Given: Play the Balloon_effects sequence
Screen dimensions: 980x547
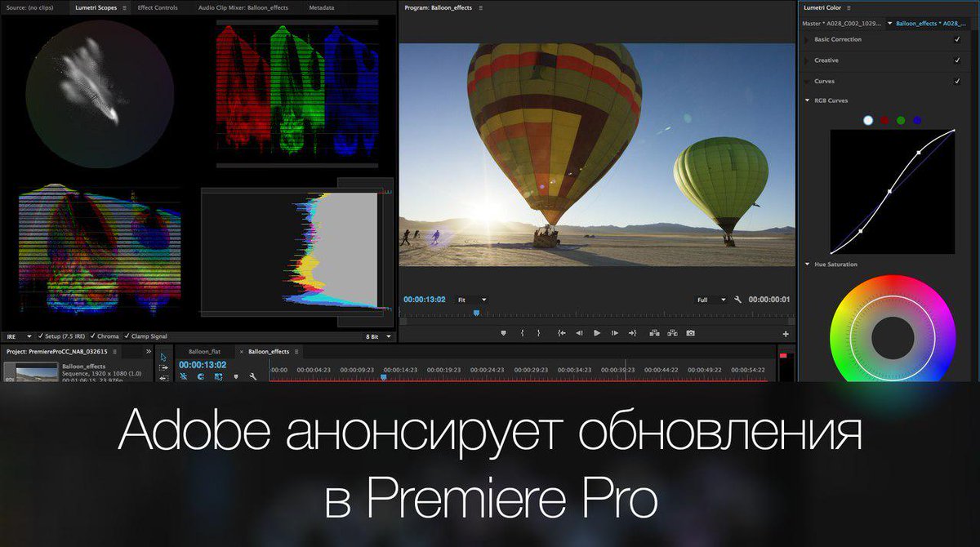Looking at the screenshot, I should (x=597, y=333).
